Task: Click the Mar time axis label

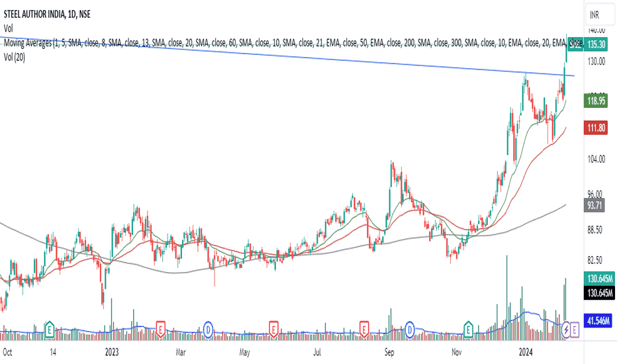Action: point(181,352)
